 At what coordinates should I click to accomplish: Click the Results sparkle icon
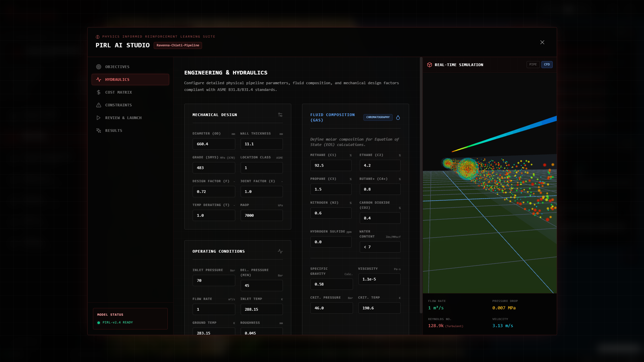(99, 131)
